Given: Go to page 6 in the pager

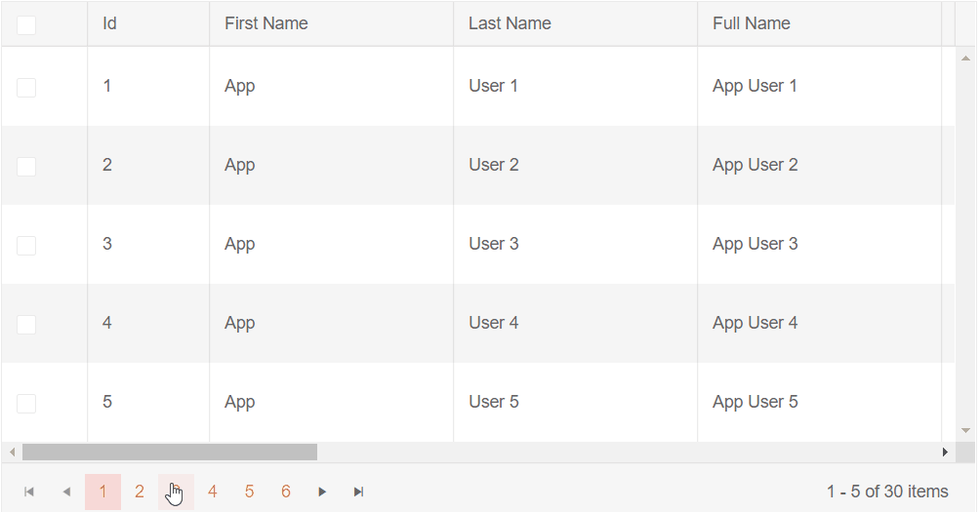Looking at the screenshot, I should (x=286, y=492).
